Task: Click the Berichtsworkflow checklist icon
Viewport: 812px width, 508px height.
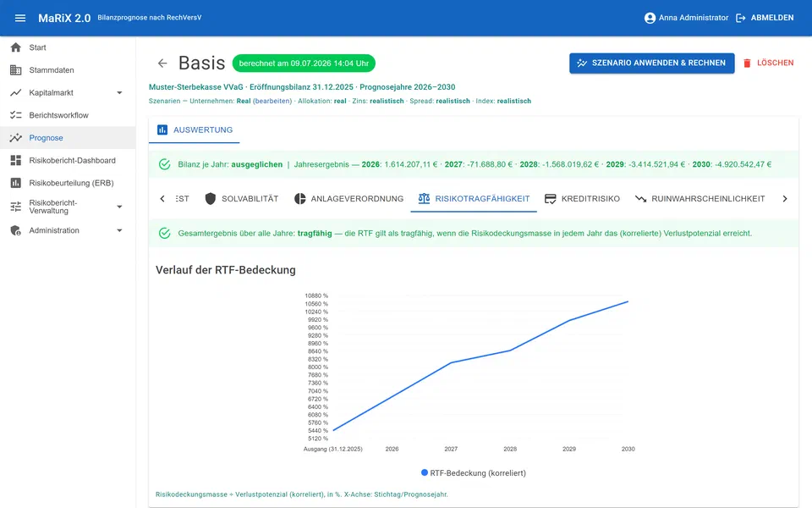Action: point(16,115)
